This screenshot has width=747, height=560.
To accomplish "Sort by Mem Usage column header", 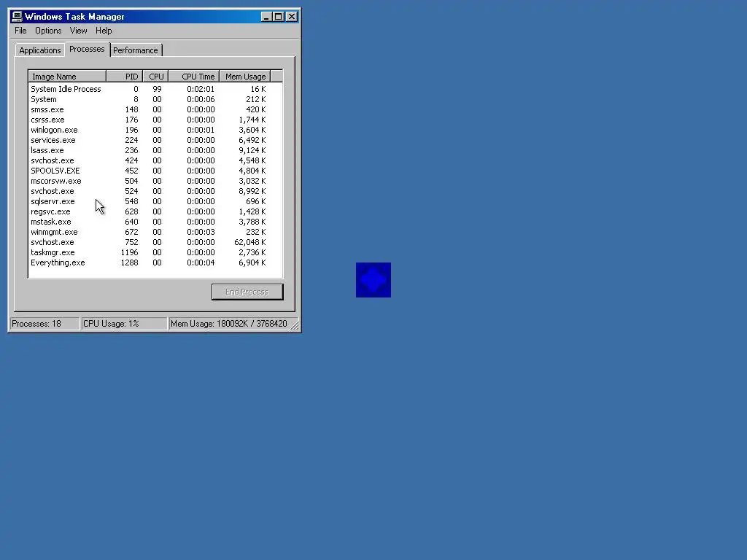I will [x=245, y=77].
